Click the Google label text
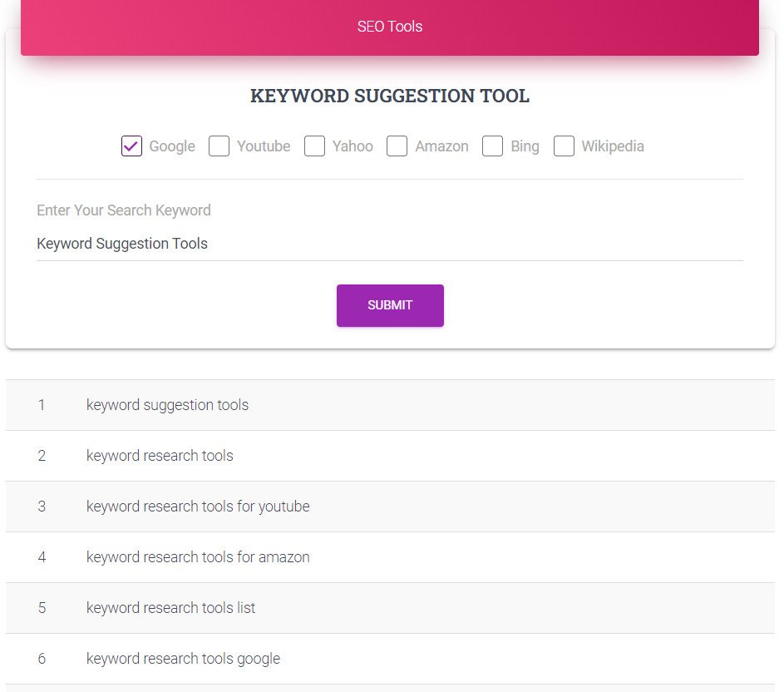Image resolution: width=784 pixels, height=692 pixels. (x=172, y=146)
